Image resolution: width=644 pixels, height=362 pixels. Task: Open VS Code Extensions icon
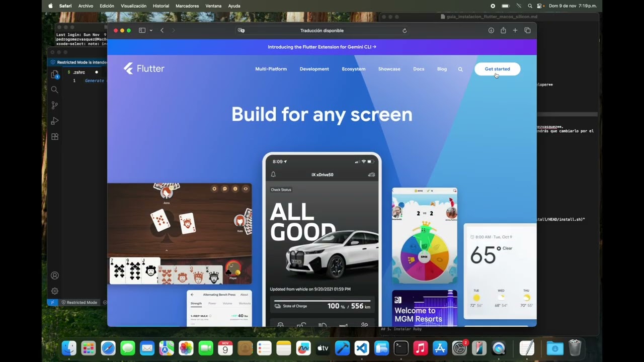coord(55,137)
